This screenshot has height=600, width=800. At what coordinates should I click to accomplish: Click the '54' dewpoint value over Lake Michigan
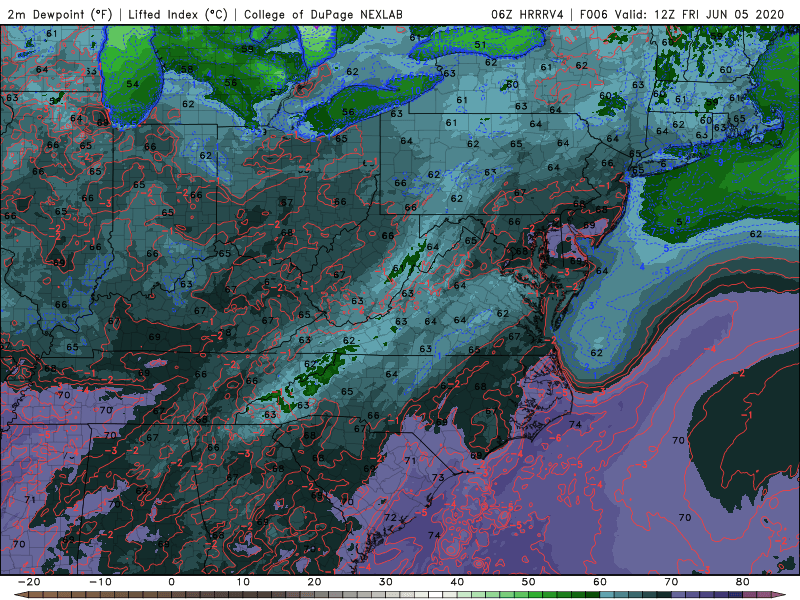(x=133, y=84)
